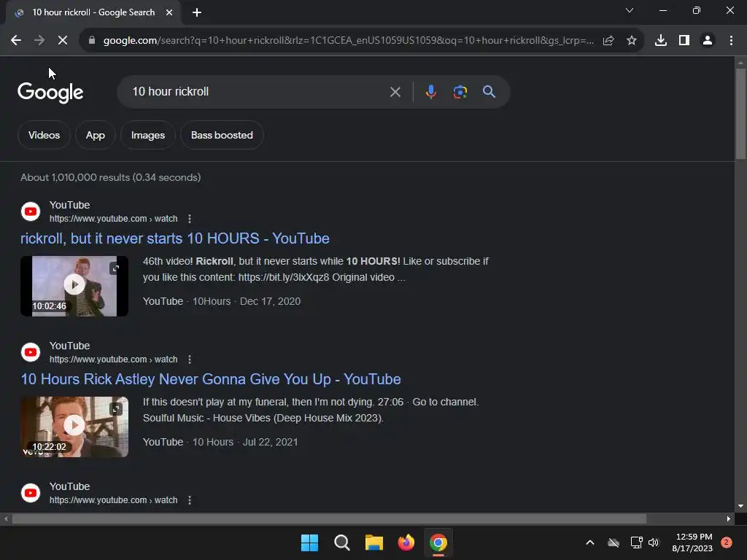
Task: Click the YouTube favicon of second result
Action: click(x=31, y=352)
